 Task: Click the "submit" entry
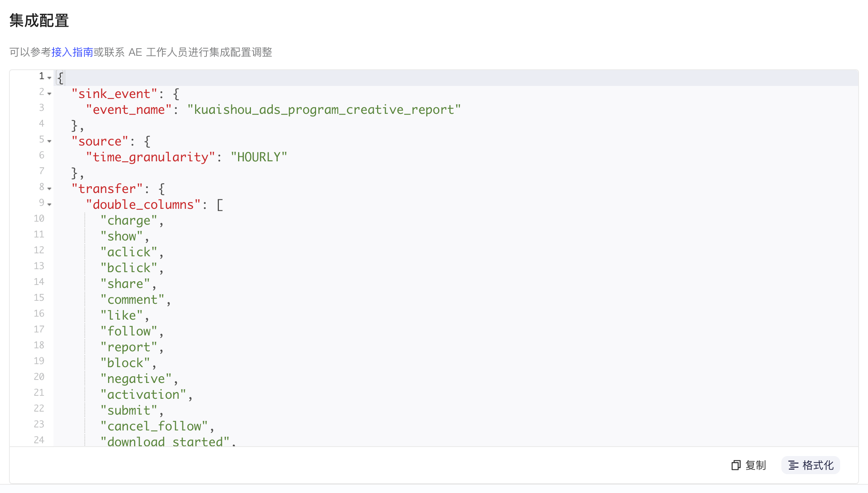click(129, 410)
